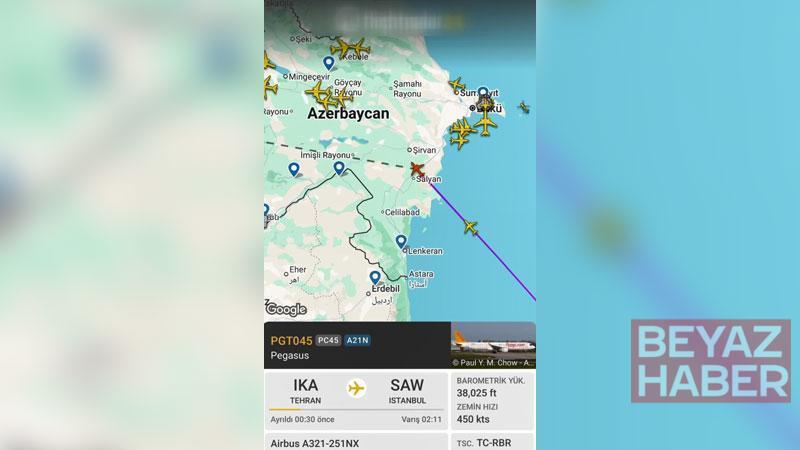The image size is (800, 450).
Task: Open the TC-RBR registration field
Action: [x=491, y=442]
